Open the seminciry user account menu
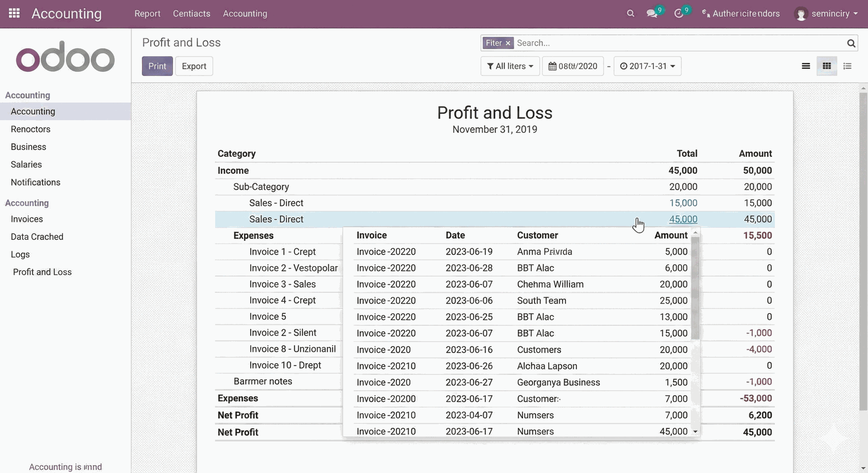The width and height of the screenshot is (868, 473). 828,14
